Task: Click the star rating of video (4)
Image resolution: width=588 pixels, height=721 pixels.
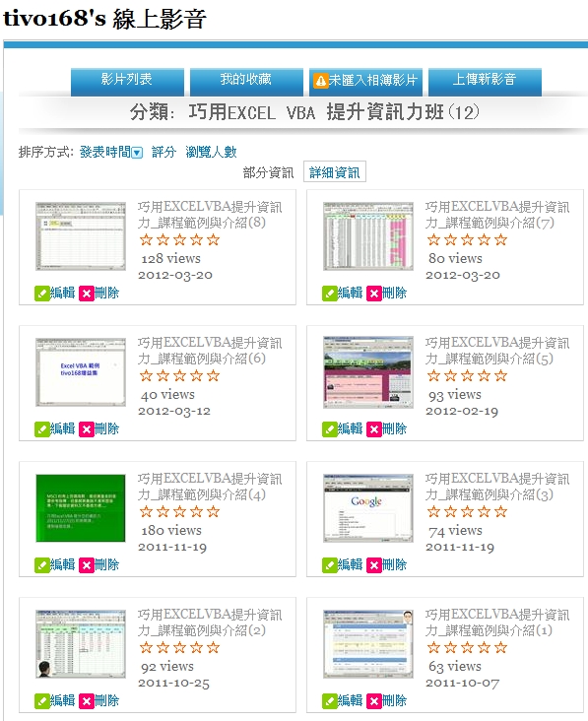Action: 180,511
